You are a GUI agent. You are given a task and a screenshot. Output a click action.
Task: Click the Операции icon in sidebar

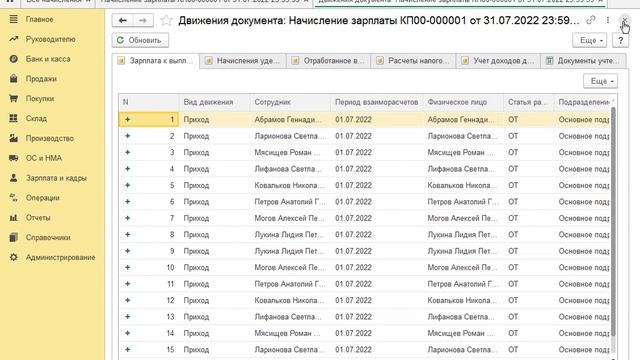point(13,198)
